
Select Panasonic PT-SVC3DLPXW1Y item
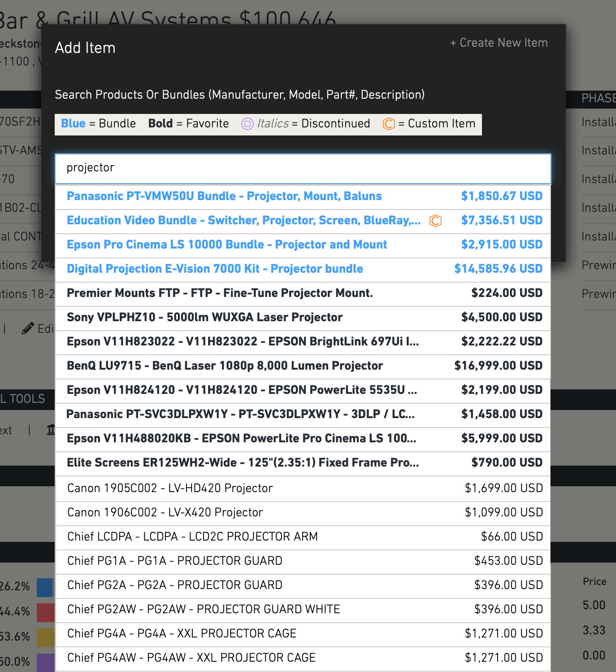(303, 415)
